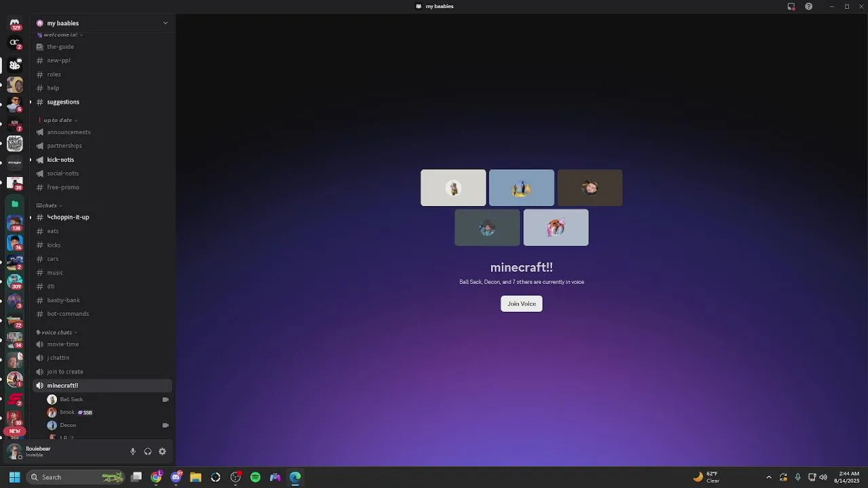Open the server icon with badge 309
The height and width of the screenshot is (488, 868).
pos(15,281)
